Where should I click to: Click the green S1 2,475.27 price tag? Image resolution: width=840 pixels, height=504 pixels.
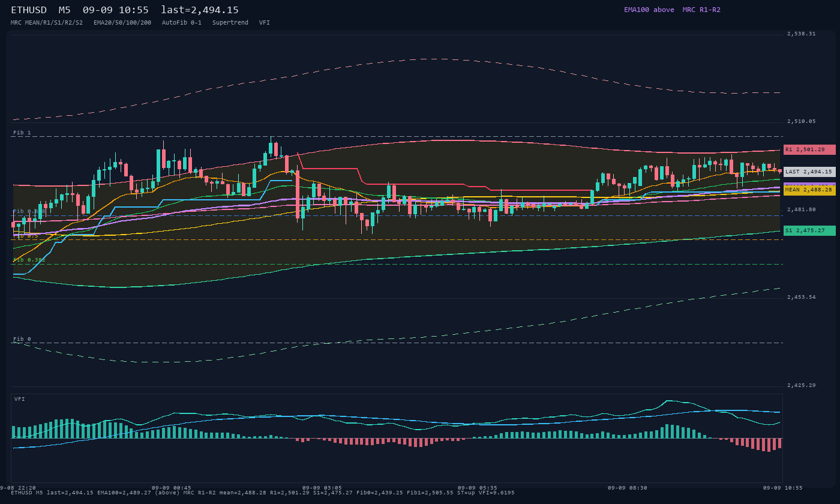click(x=809, y=230)
